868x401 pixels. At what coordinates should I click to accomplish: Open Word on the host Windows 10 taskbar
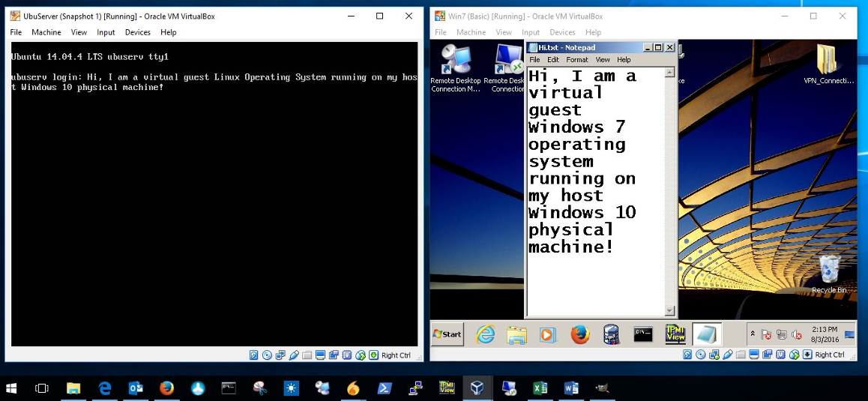(571, 388)
